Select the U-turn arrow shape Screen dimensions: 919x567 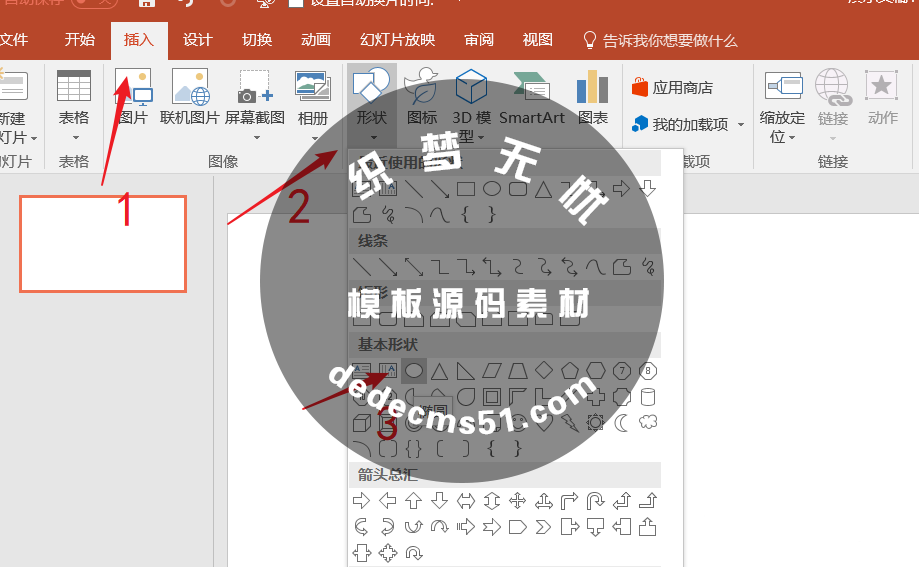click(595, 501)
